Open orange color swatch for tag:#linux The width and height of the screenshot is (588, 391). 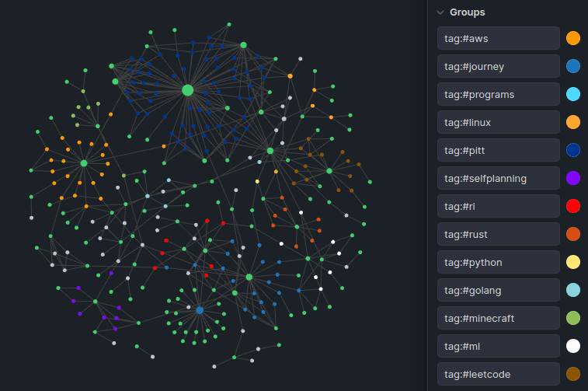[x=573, y=122]
